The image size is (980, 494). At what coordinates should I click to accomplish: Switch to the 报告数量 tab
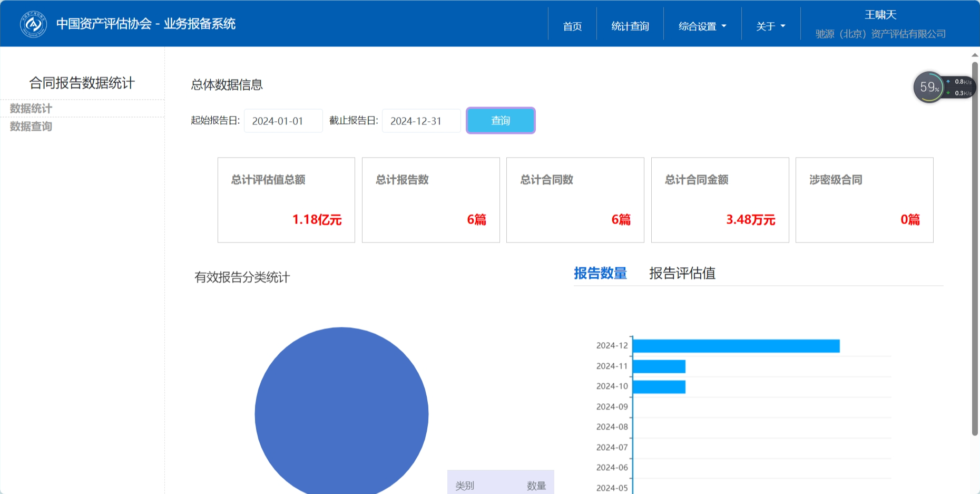click(600, 273)
